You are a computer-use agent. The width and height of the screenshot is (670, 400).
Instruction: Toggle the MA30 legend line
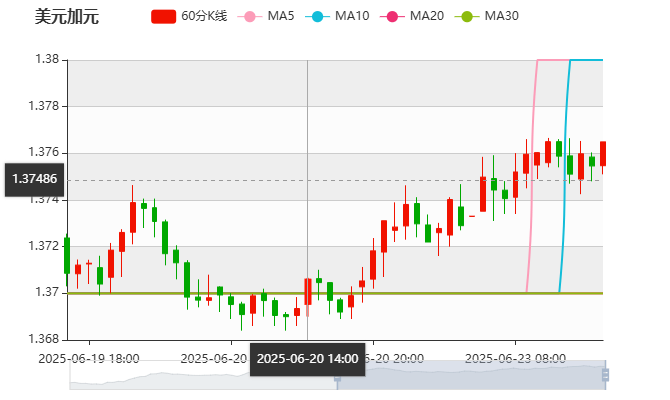[x=487, y=16]
